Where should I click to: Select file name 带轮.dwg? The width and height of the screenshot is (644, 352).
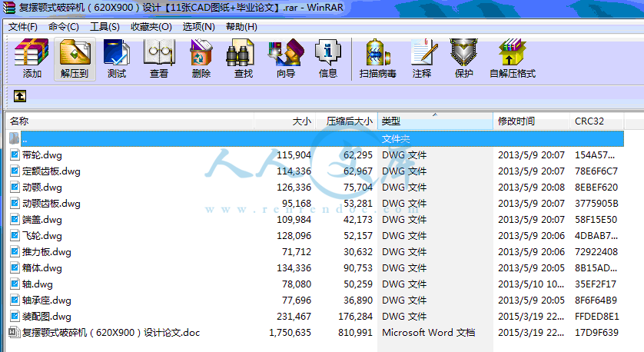pyautogui.click(x=42, y=155)
